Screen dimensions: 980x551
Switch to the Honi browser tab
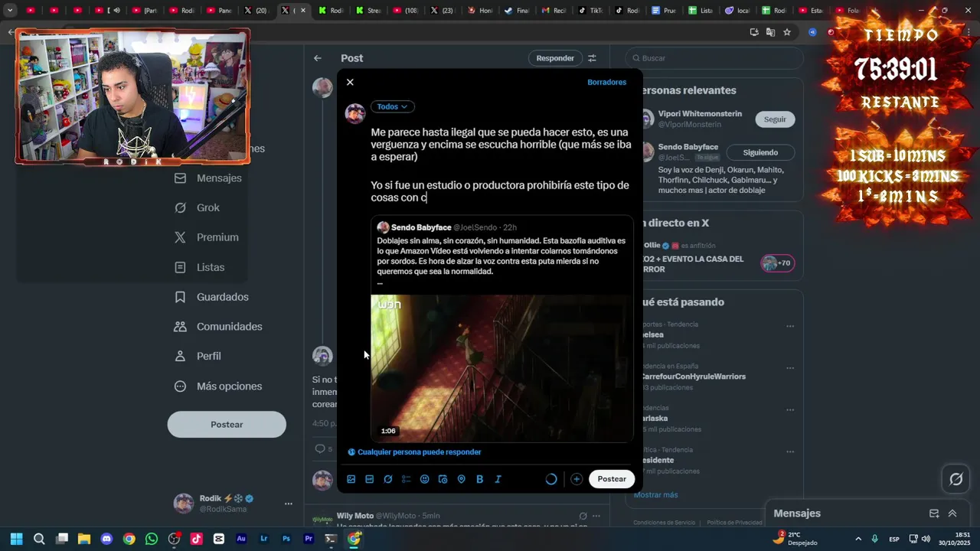pyautogui.click(x=482, y=11)
